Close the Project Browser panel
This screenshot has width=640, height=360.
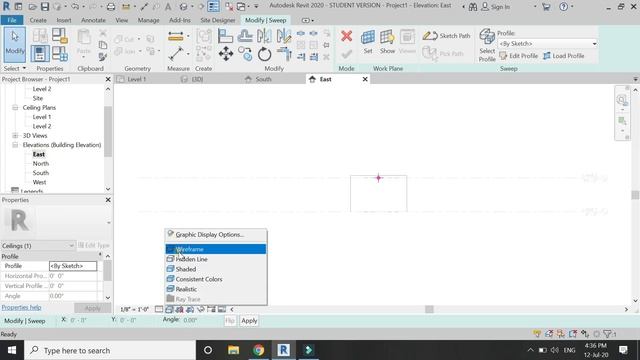[x=108, y=79]
